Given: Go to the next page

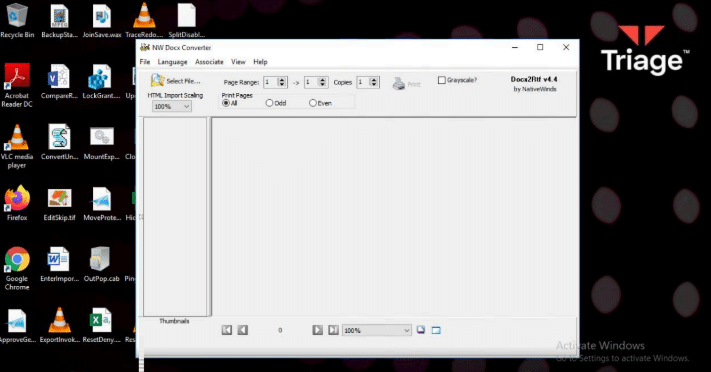Looking at the screenshot, I should pos(317,330).
